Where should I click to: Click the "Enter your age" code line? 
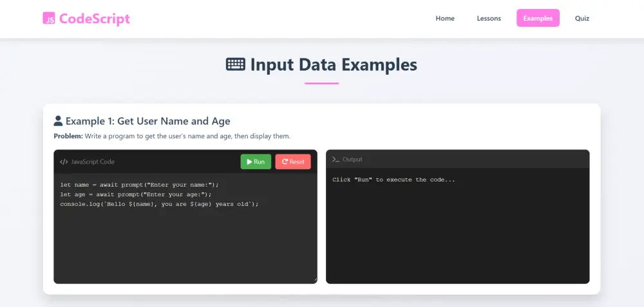pyautogui.click(x=135, y=194)
